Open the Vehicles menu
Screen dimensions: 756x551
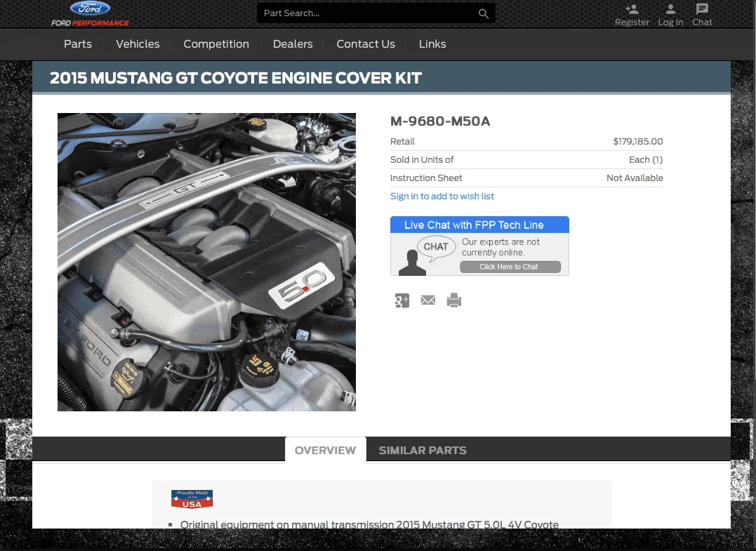point(138,44)
